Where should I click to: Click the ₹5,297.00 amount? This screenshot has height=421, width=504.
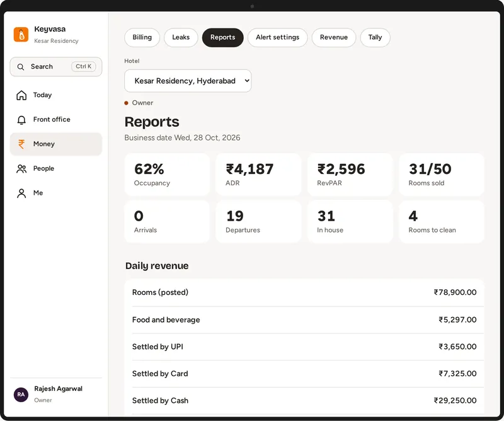pyautogui.click(x=457, y=320)
